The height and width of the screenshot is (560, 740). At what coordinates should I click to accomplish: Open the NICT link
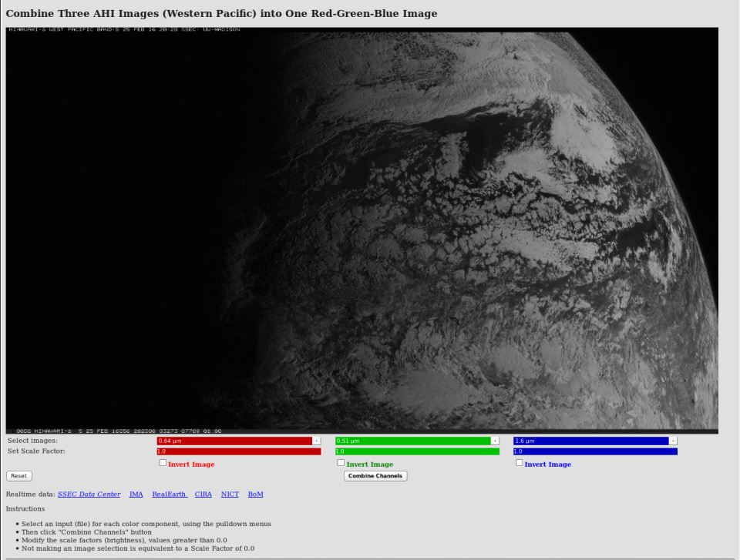(230, 494)
